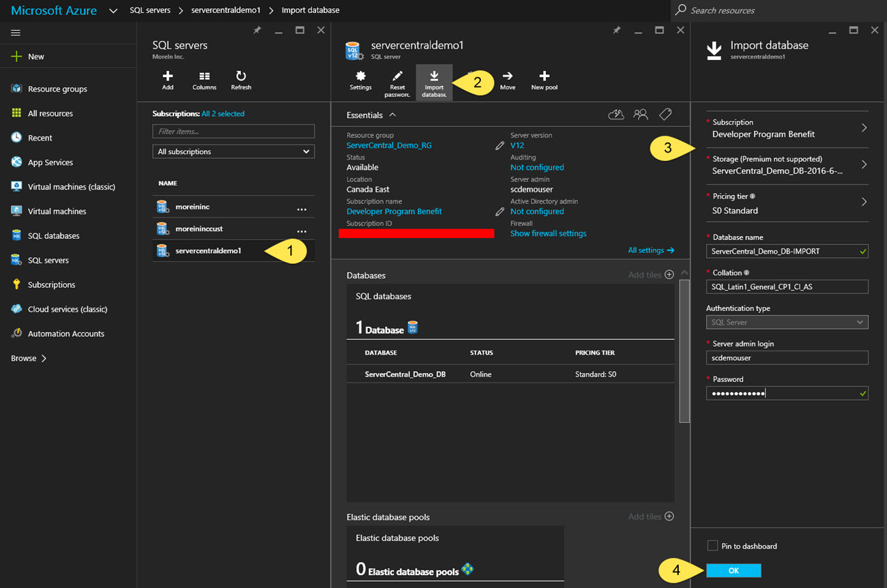Click Add tiles in Databases section
Image resolution: width=887 pixels, height=588 pixels.
click(x=651, y=275)
